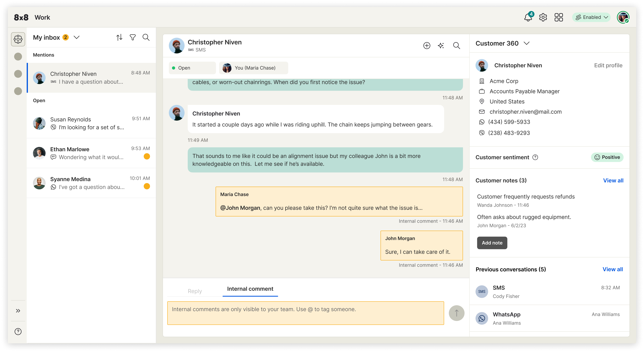Expand the sidebar with double chevron
The width and height of the screenshot is (644, 352).
coord(18,311)
